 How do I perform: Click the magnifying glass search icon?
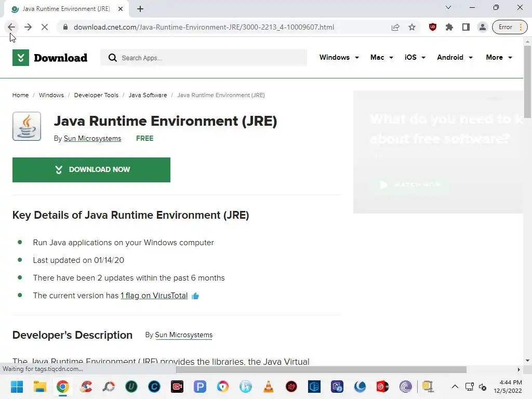coord(112,58)
